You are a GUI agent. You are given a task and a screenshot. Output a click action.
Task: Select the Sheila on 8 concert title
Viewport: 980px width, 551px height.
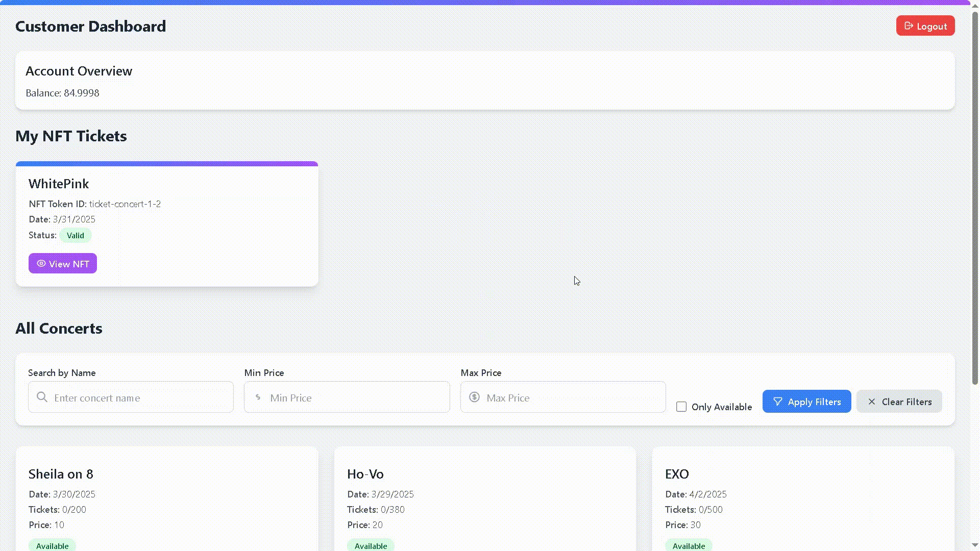coord(61,474)
